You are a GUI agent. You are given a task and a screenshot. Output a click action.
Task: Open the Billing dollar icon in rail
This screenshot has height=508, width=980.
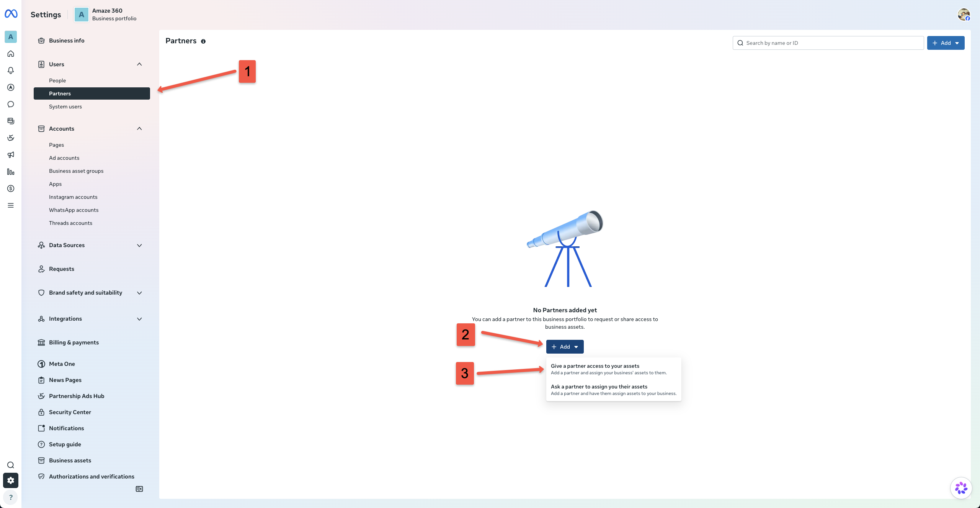click(11, 188)
